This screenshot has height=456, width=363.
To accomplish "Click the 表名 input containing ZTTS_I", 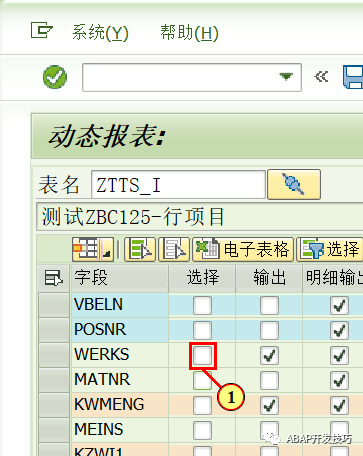I will 178,185.
